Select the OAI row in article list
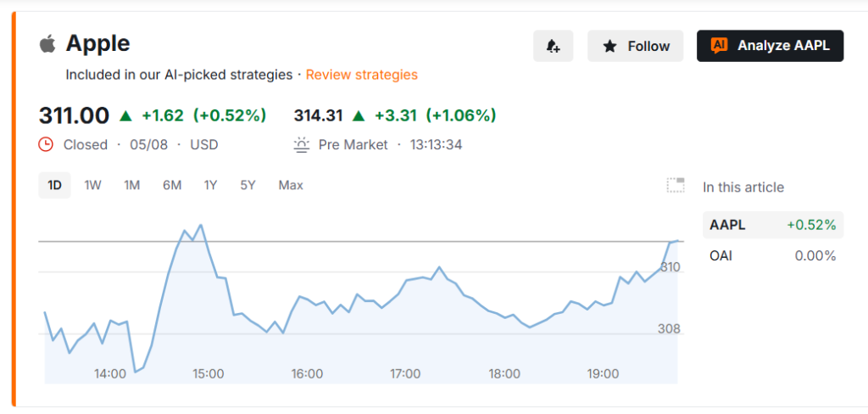This screenshot has width=868, height=414. [773, 255]
